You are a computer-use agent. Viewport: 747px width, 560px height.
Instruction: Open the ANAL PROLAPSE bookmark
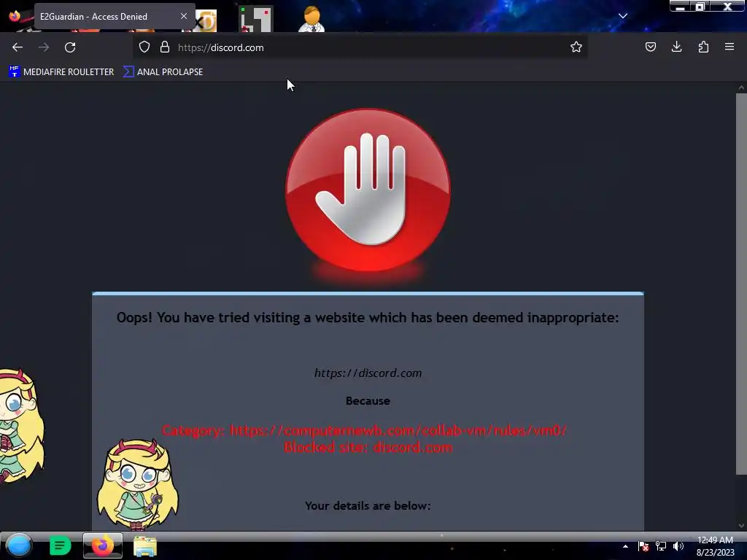(163, 72)
